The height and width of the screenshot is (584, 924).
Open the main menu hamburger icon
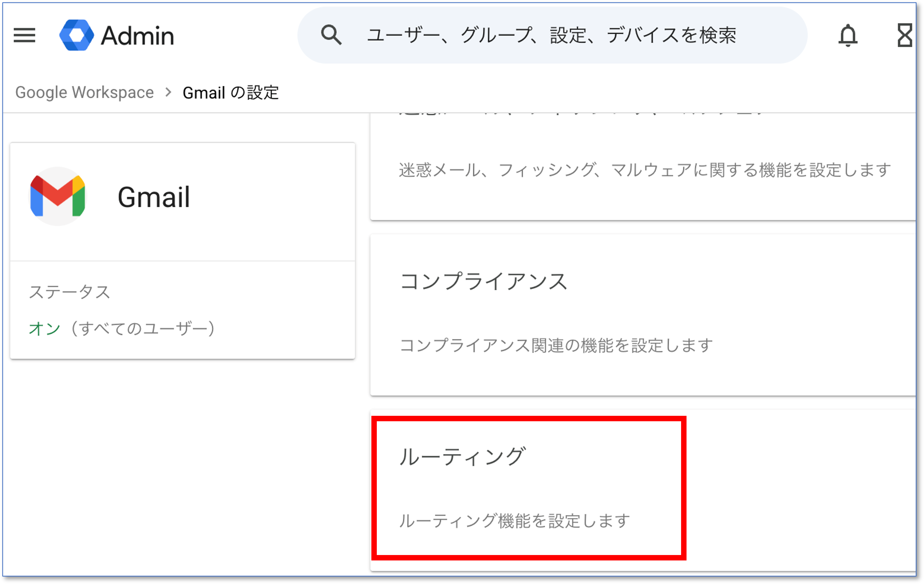tap(25, 35)
